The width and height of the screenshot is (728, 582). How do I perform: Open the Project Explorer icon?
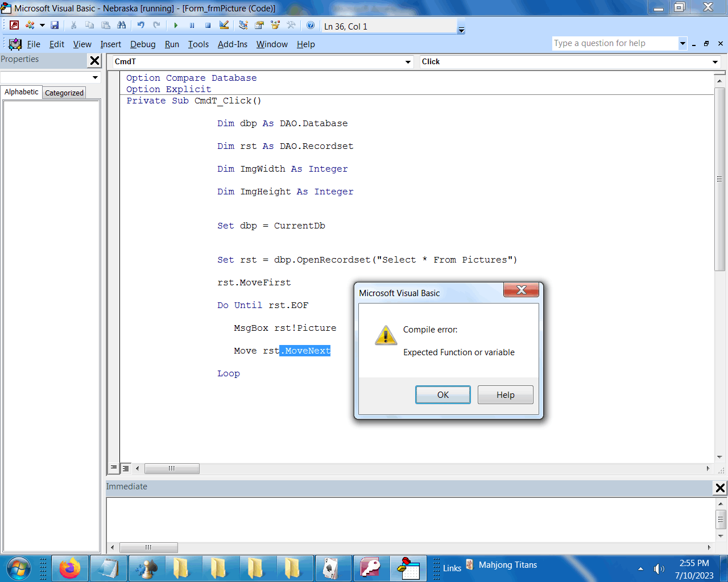(x=243, y=25)
